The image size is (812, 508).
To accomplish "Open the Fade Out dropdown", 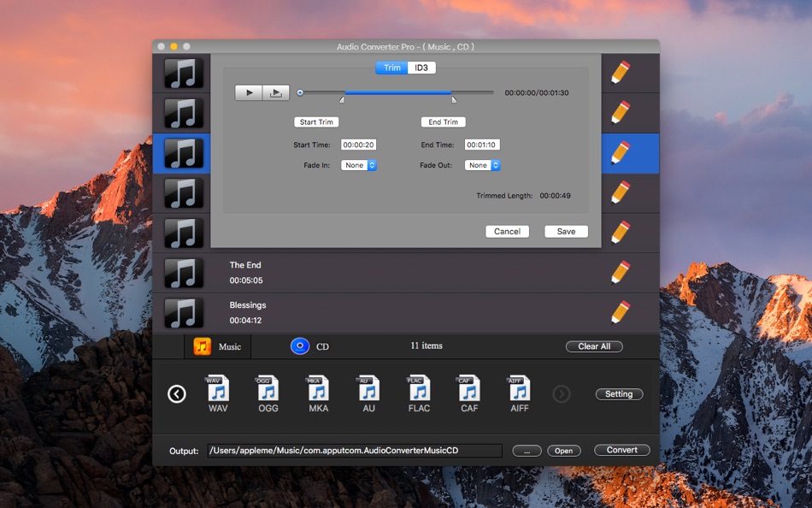I will [x=483, y=165].
